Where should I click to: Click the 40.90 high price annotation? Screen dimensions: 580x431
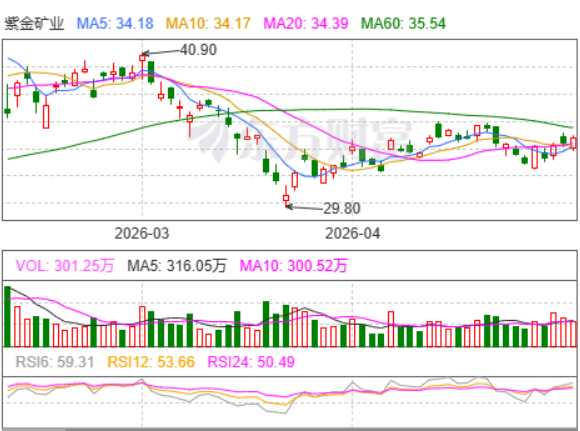[198, 50]
